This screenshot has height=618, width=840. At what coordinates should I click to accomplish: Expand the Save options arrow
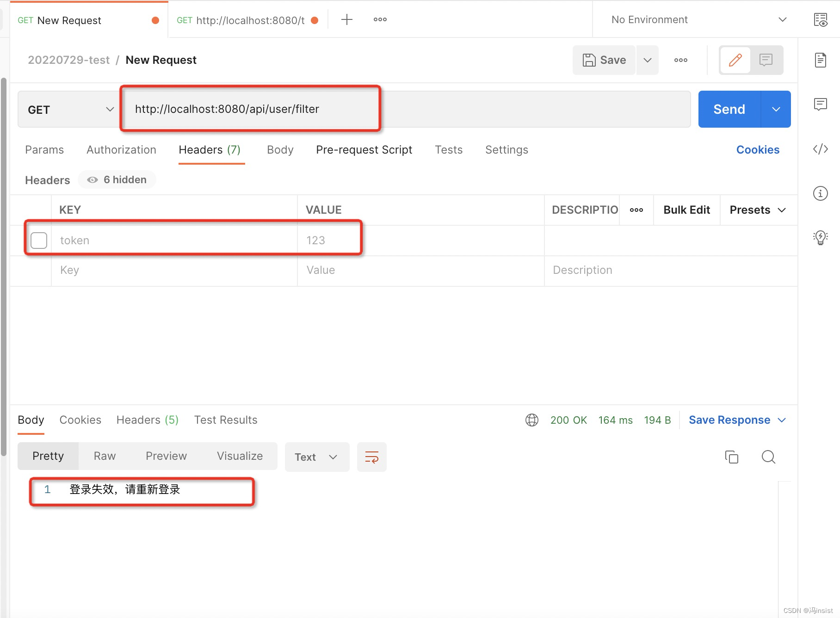coord(648,60)
